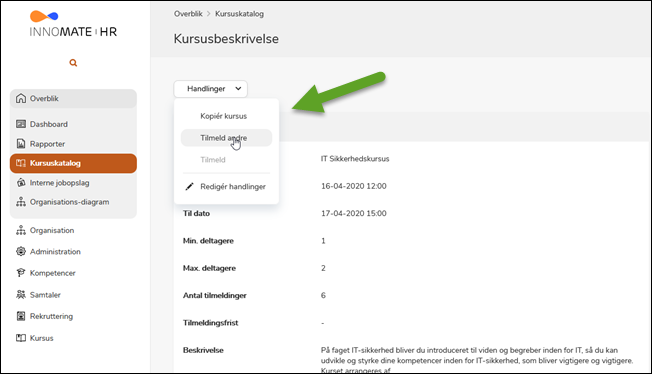Viewport: 652px width, 374px height.
Task: Click the Beskrivelse label
Action: (203, 350)
